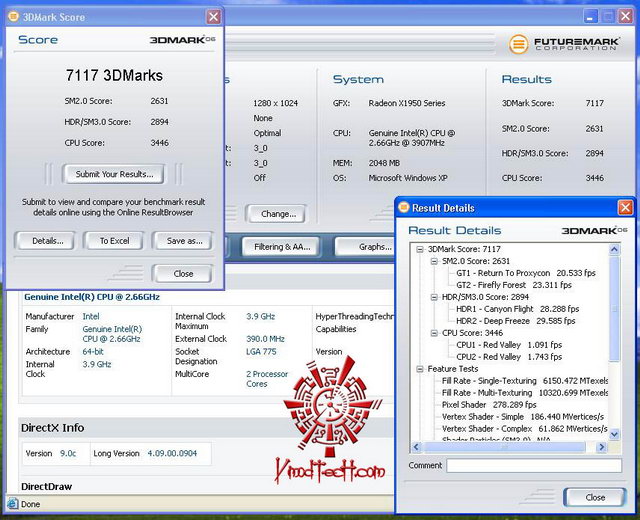This screenshot has height=520, width=640.
Task: Click the 390.0 MHz External Clock value
Action: coord(265,339)
